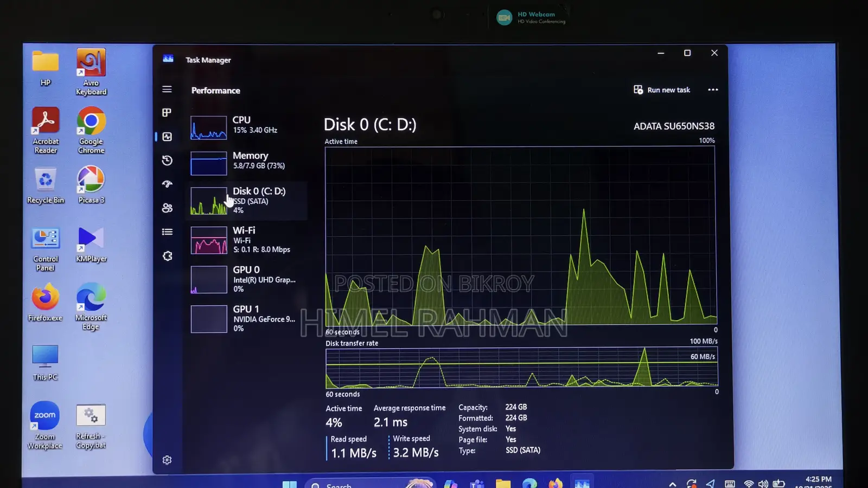
Task: Click the 1.1 MB/s read speed value
Action: coord(354,453)
